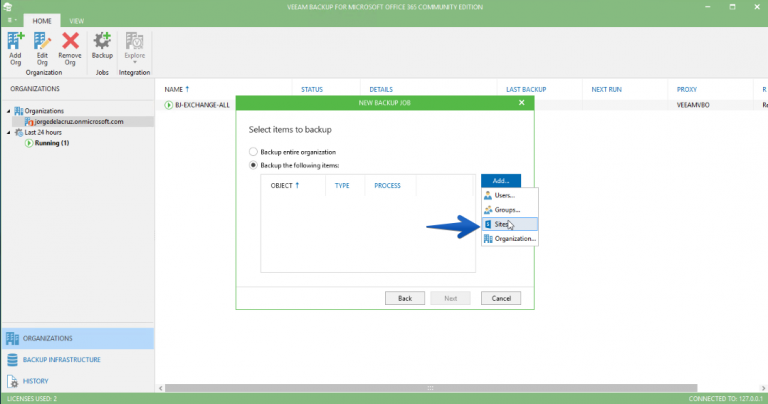This screenshot has width=768, height=404.
Task: Switch to the VIEW ribbon tab
Action: tap(76, 21)
